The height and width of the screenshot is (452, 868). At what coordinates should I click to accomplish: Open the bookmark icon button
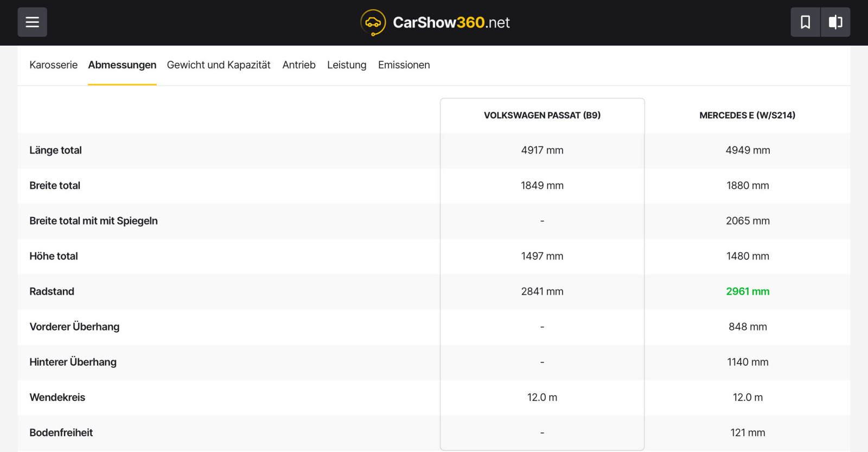[806, 22]
